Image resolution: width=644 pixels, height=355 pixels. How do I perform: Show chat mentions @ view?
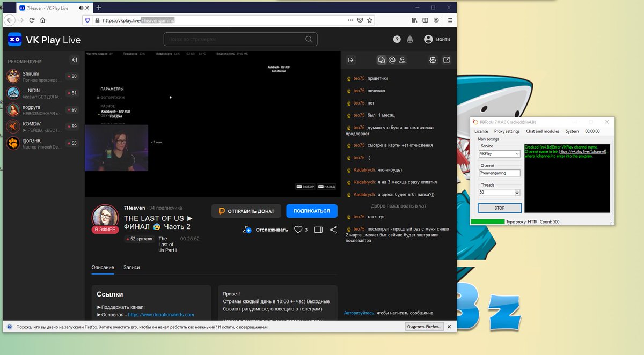392,60
